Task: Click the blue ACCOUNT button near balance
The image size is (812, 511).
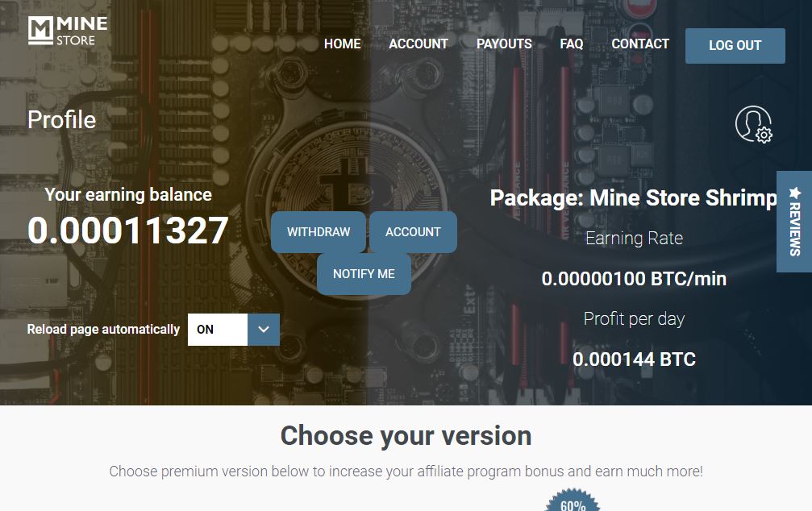Action: [413, 232]
